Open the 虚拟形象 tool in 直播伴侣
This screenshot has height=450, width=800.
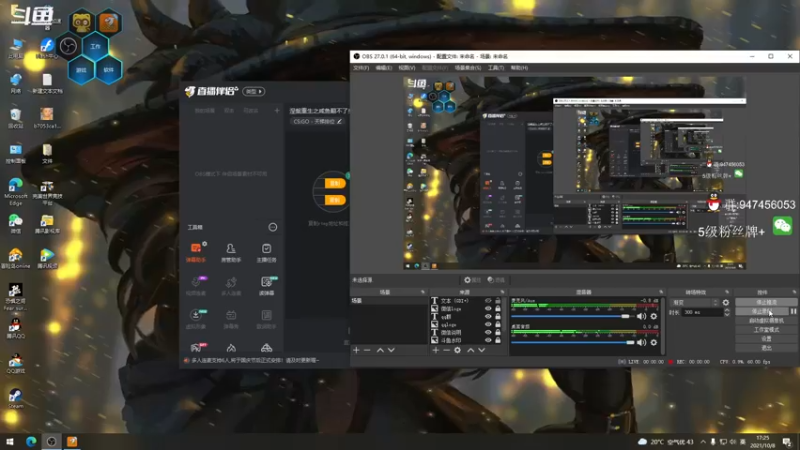click(x=196, y=318)
